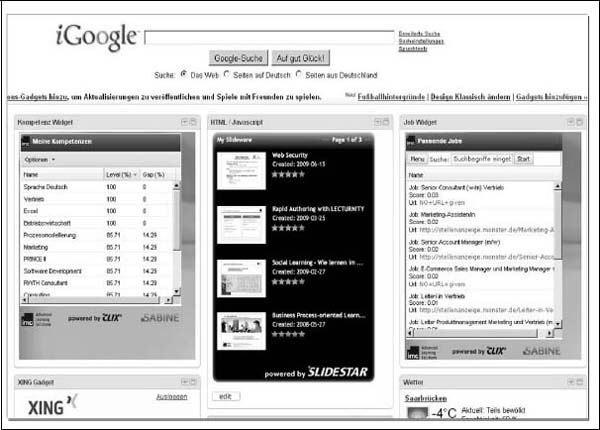Open the XING Gadget menu icon
The image size is (600, 430).
click(184, 382)
